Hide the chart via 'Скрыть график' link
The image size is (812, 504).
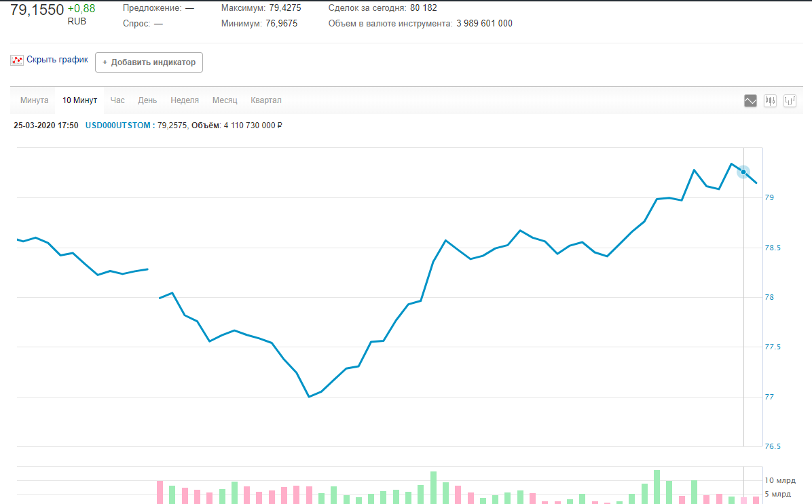click(x=58, y=60)
